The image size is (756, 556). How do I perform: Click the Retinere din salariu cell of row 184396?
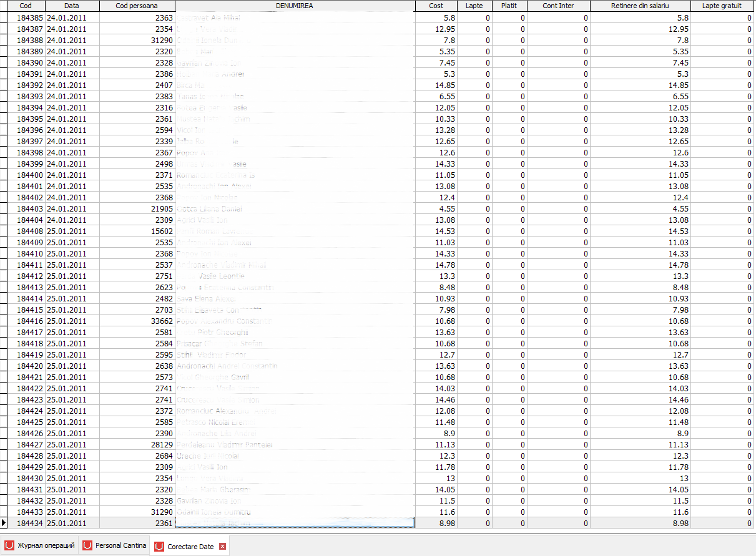[x=640, y=130]
